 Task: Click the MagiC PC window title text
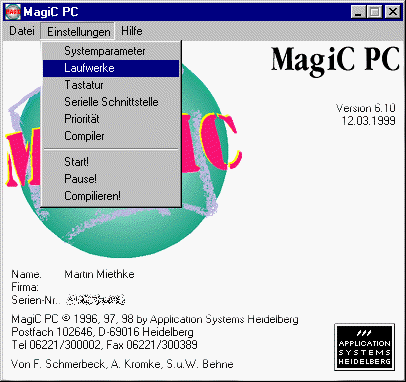51,12
